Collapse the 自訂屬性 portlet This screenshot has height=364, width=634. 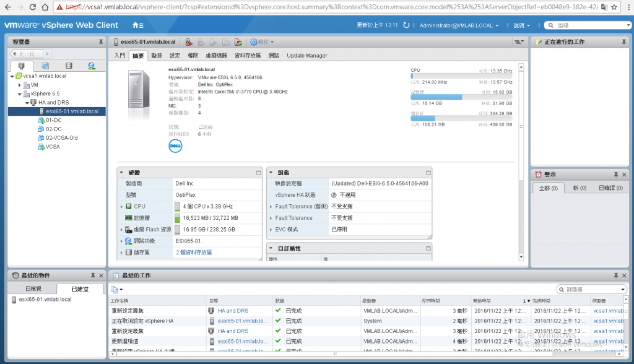pyautogui.click(x=271, y=248)
